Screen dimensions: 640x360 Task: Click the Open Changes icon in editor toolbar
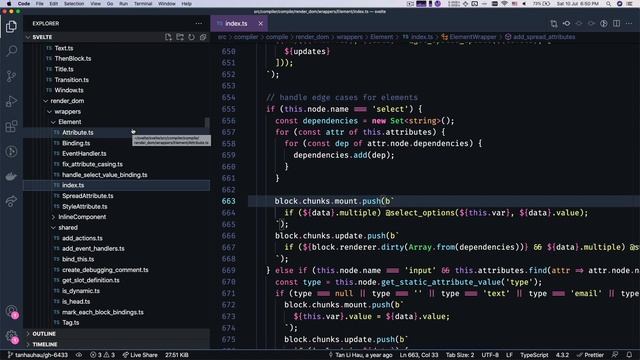tap(554, 24)
